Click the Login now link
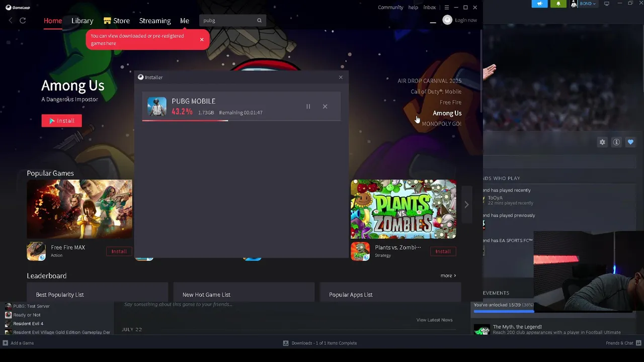 (x=466, y=20)
